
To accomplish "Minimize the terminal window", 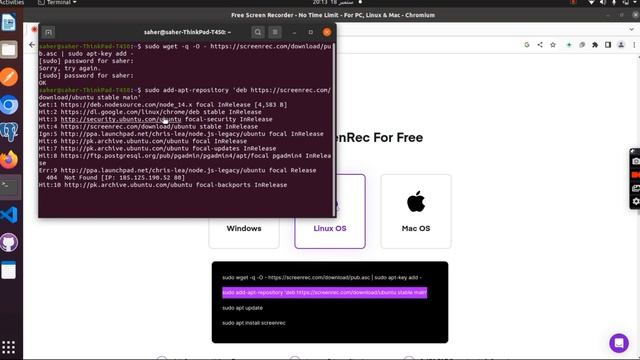I will 294,32.
